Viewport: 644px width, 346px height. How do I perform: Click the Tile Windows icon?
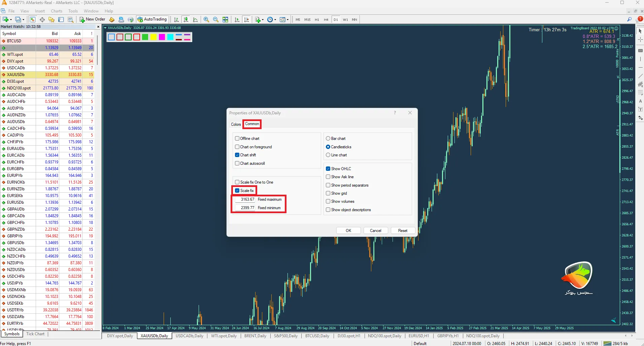[x=225, y=20]
